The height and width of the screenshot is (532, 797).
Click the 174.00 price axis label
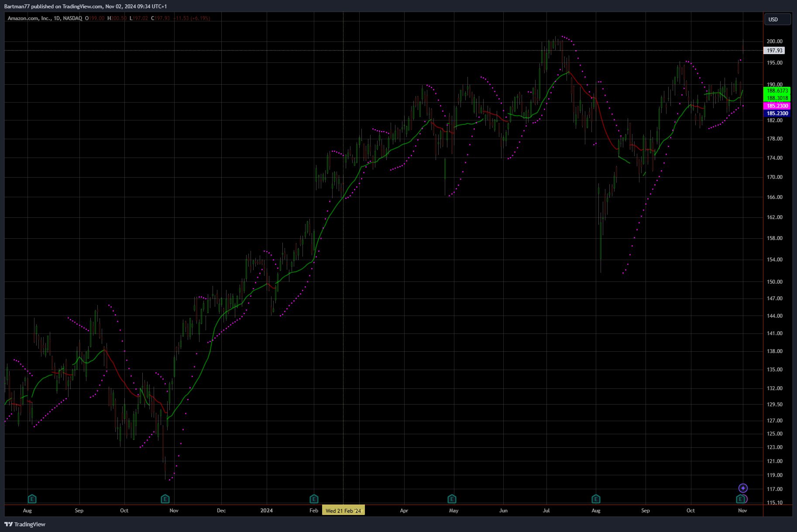[x=774, y=158]
